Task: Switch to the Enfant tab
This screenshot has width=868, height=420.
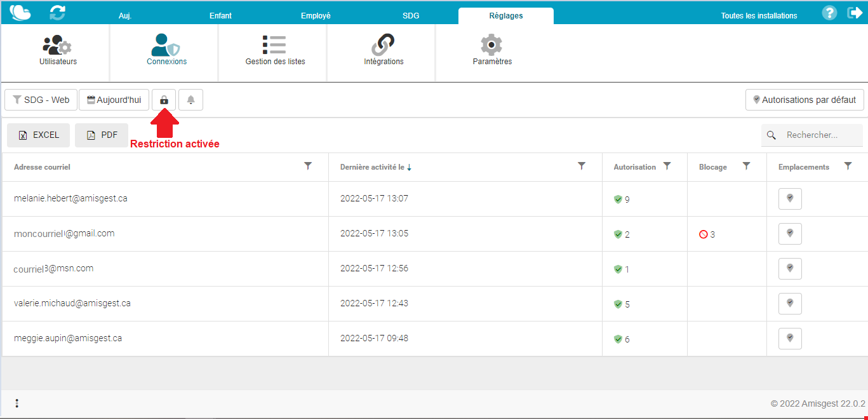Action: click(220, 16)
